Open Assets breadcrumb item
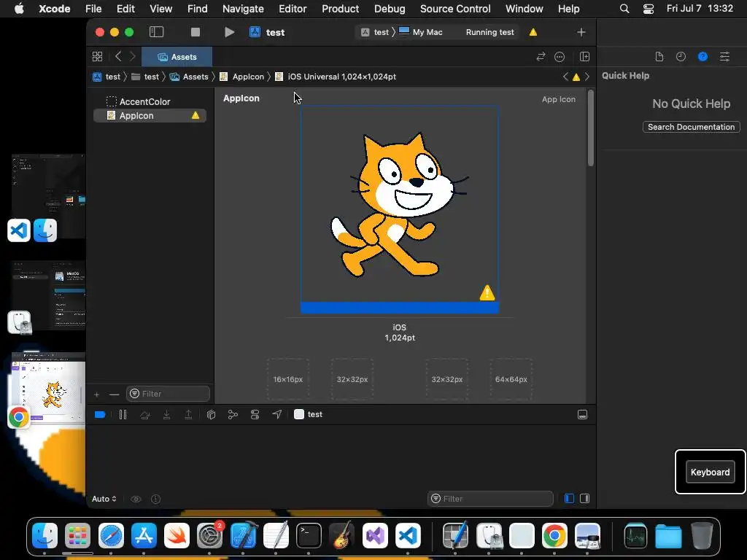The image size is (747, 560). pyautogui.click(x=190, y=77)
